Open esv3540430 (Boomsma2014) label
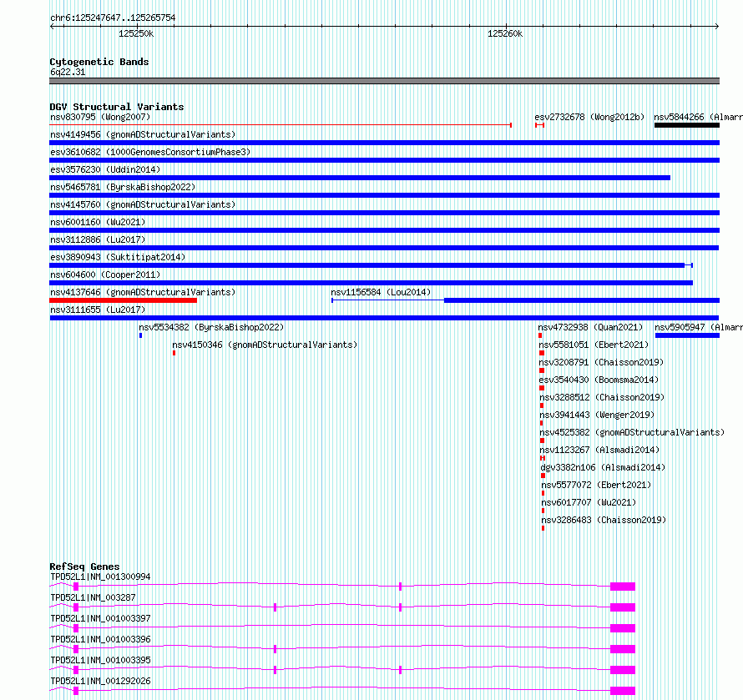This screenshot has height=700, width=743. [x=599, y=380]
